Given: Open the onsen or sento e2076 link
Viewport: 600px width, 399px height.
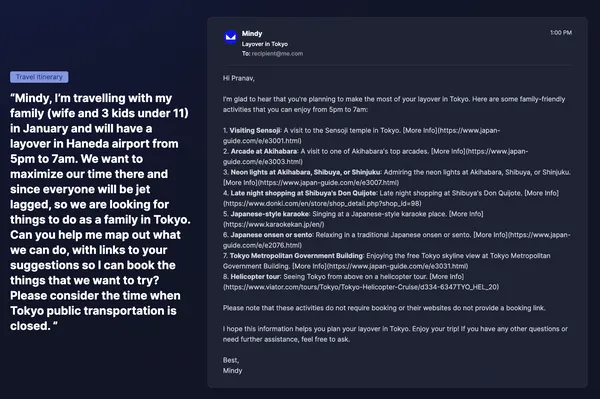Looking at the screenshot, I should pyautogui.click(x=397, y=240).
